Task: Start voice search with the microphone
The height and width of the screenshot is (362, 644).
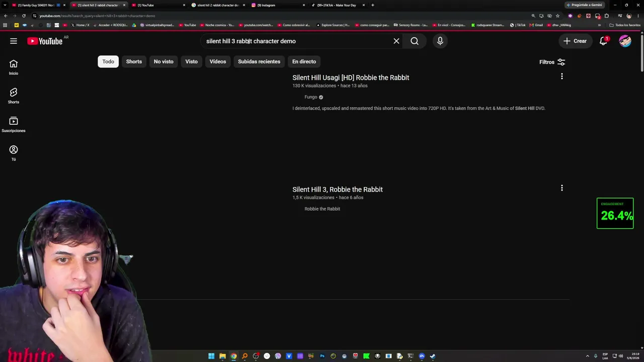Action: pos(440,41)
